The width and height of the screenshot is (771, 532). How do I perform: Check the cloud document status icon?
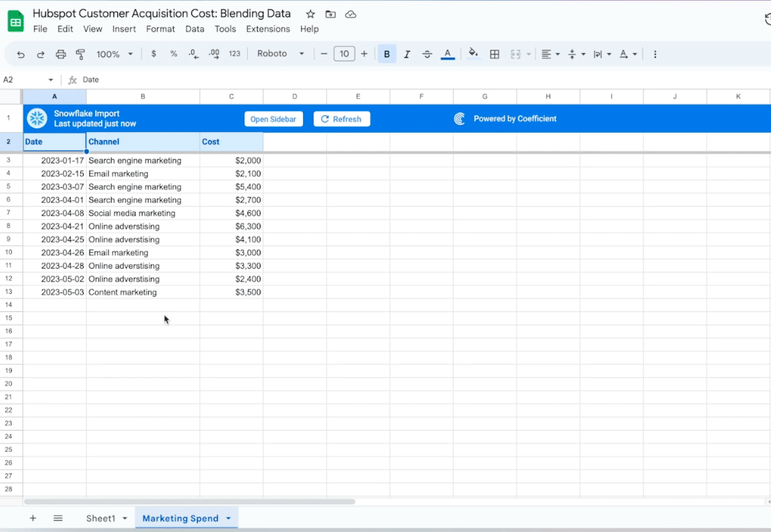[351, 14]
